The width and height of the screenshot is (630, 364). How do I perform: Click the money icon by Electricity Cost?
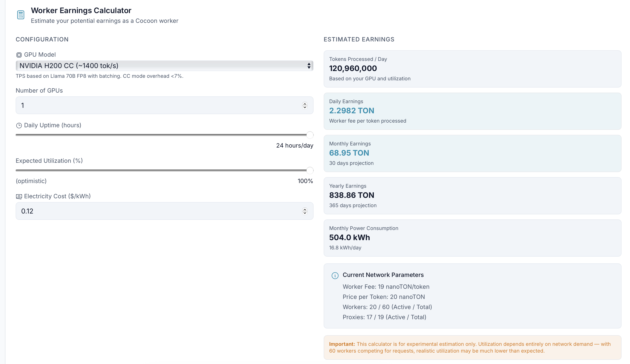click(x=19, y=196)
